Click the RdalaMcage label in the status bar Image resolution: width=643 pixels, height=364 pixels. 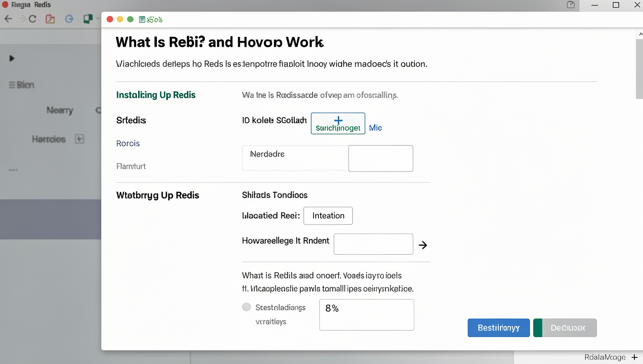[605, 357]
